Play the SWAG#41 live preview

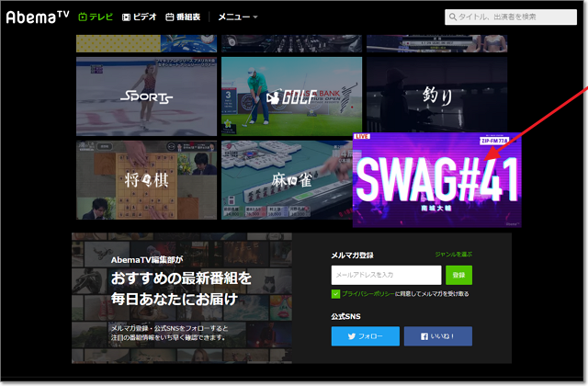(435, 179)
